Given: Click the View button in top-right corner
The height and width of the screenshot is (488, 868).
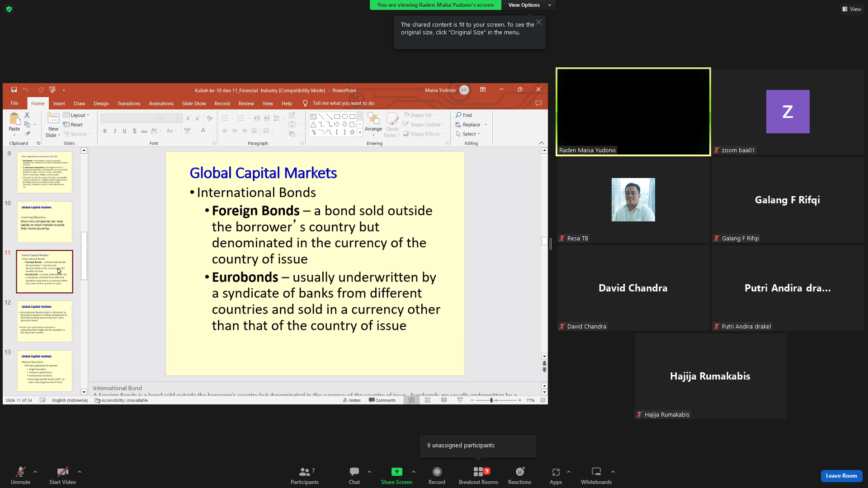Looking at the screenshot, I should 852,9.
